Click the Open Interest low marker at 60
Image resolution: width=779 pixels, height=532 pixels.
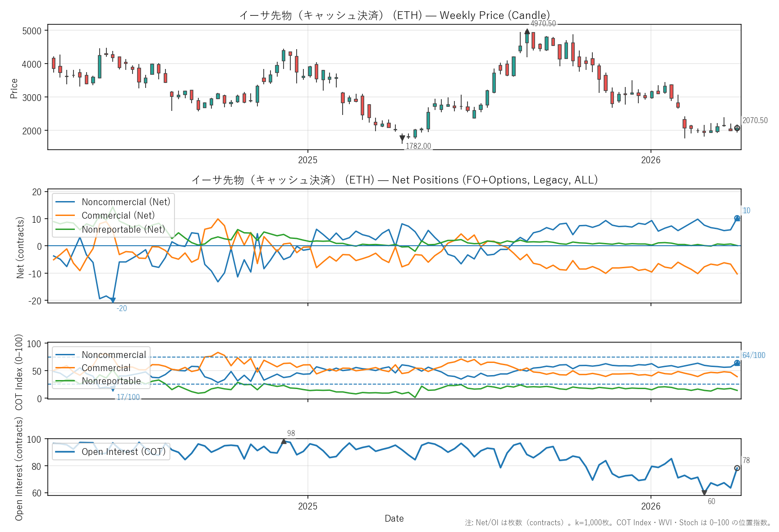click(704, 493)
